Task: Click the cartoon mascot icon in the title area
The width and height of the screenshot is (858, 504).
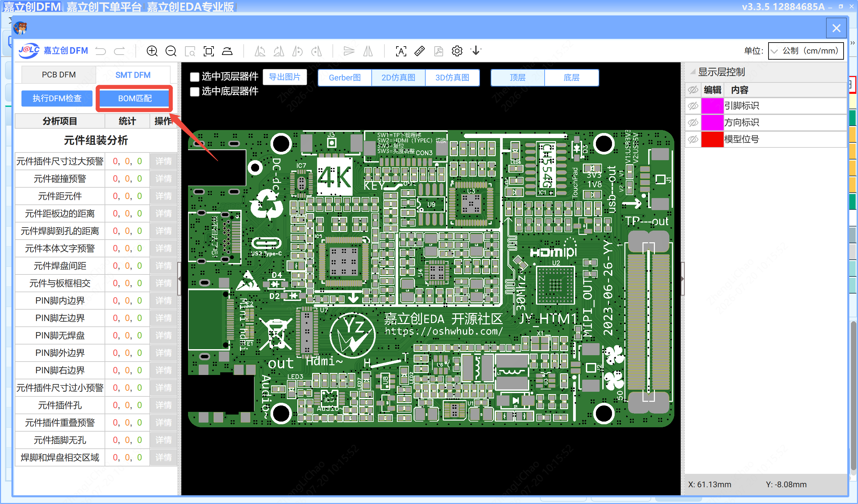Action: (20, 28)
